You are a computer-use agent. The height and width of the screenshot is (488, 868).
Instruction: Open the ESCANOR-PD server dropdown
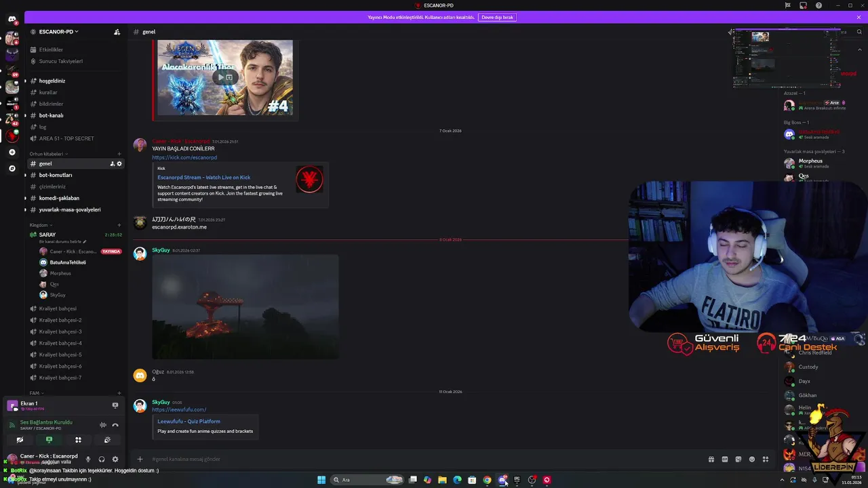[x=59, y=32]
